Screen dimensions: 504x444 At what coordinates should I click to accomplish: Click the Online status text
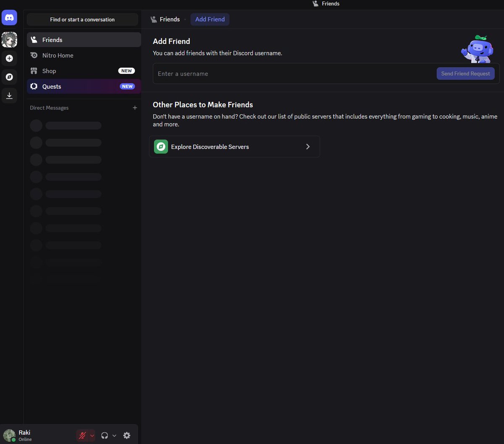(25, 439)
